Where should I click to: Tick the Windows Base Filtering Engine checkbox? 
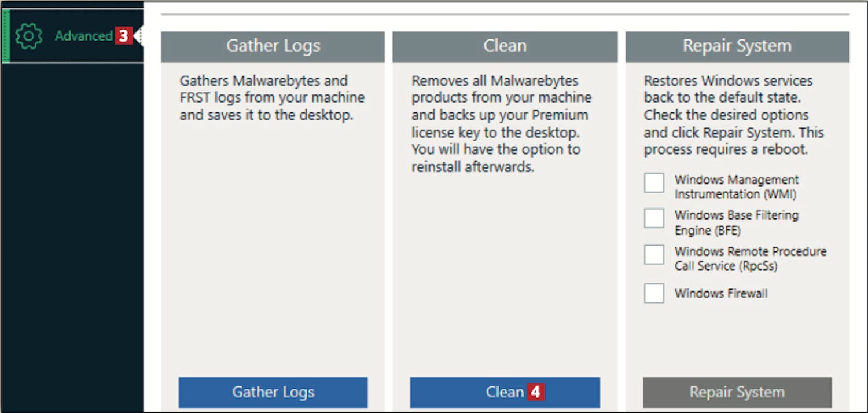tap(654, 218)
